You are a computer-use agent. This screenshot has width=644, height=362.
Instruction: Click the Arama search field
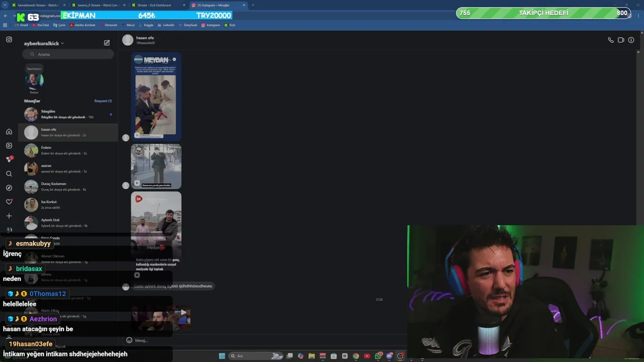tap(68, 54)
